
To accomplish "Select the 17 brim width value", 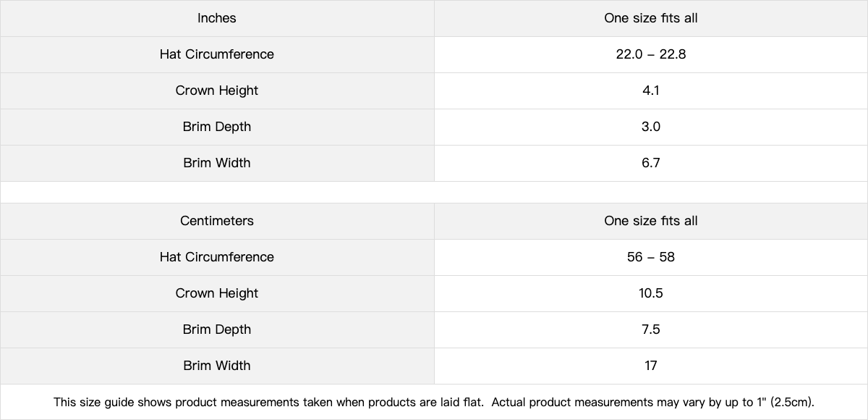I will click(x=651, y=366).
